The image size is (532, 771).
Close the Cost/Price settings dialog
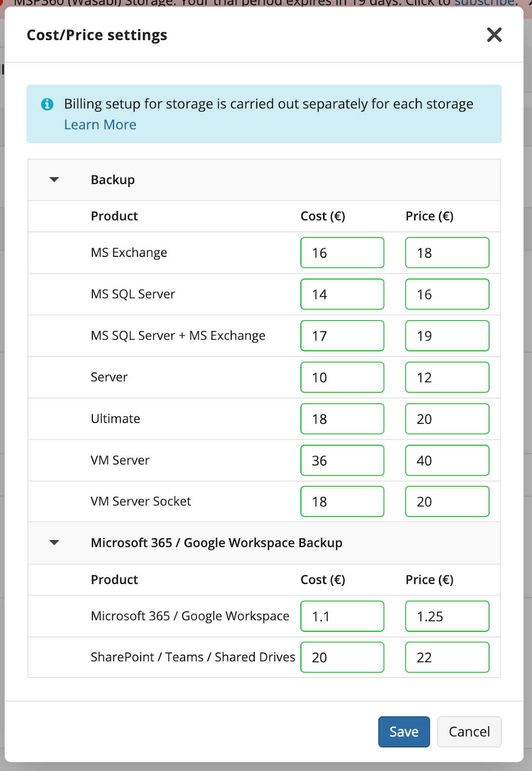click(494, 35)
